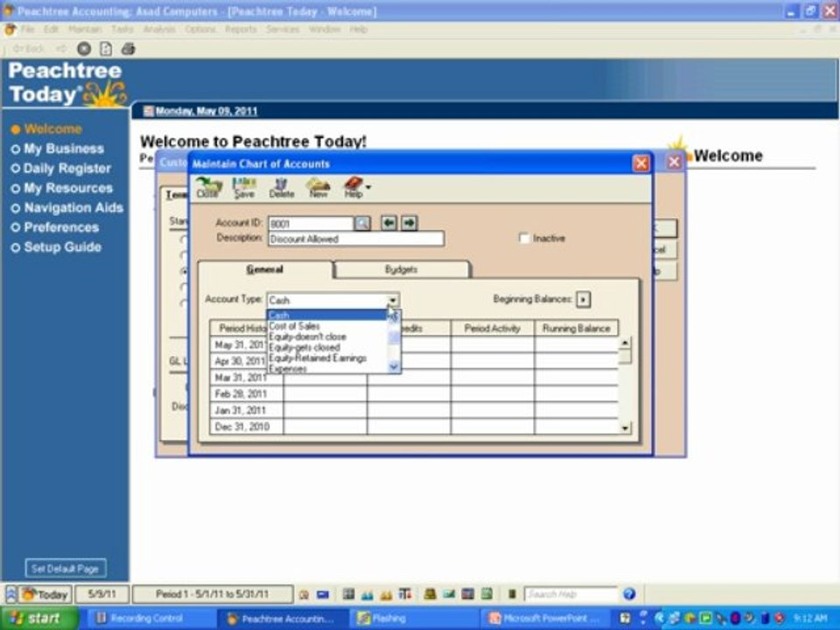The image size is (840, 630).
Task: Click the page document icon in main toolbar
Action: [106, 49]
